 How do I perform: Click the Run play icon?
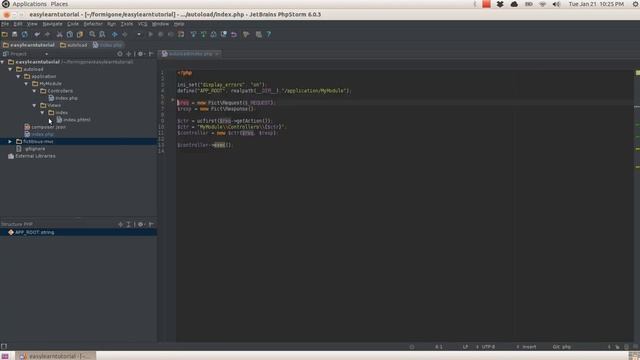pos(151,34)
